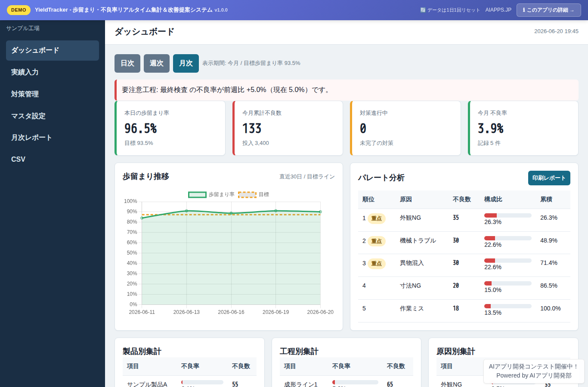Click the 原因別集計 heading
This screenshot has height=387, width=588.
coord(456,351)
